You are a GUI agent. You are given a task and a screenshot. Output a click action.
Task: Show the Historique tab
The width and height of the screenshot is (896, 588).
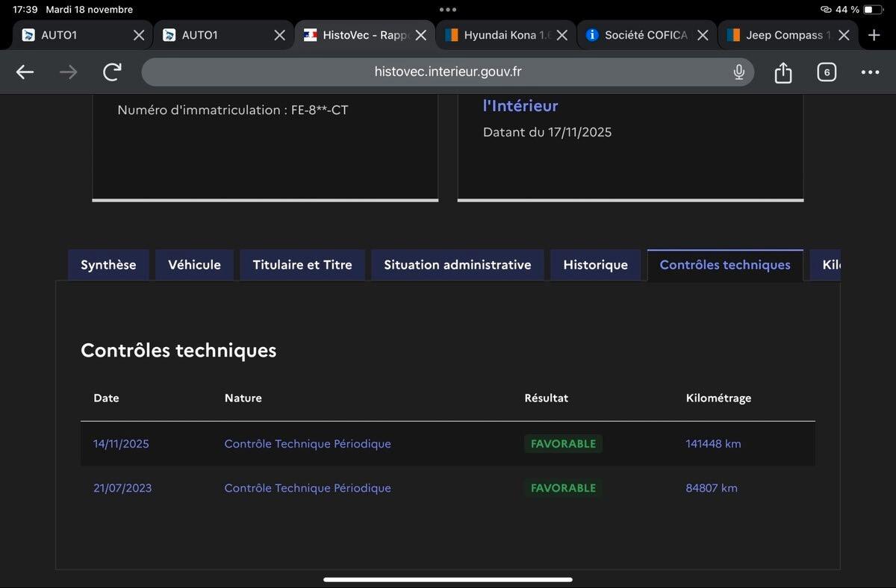pyautogui.click(x=595, y=265)
